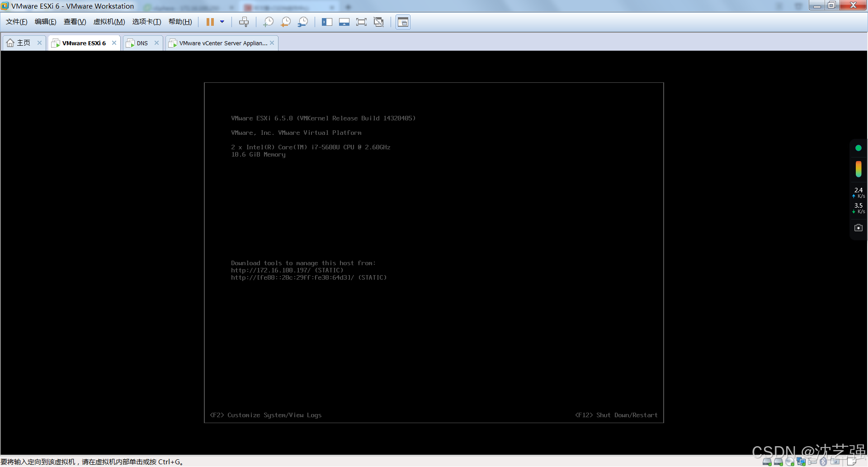This screenshot has width=868, height=467.
Task: Toggle the thumbnail bar view
Action: (x=344, y=22)
